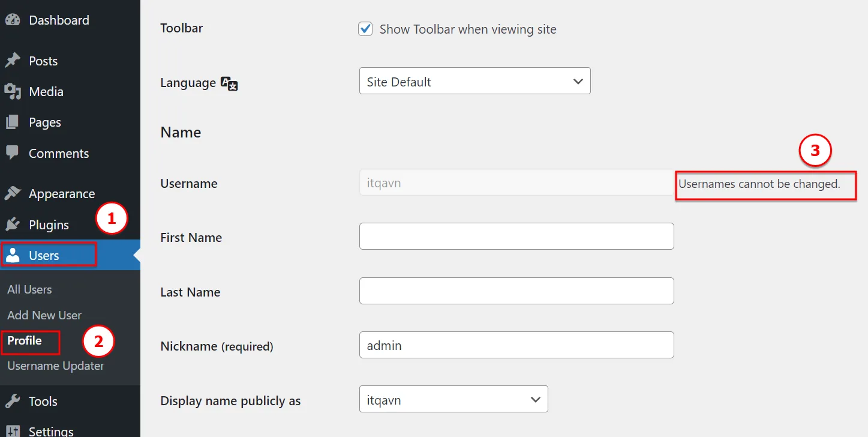
Task: Click the translation icon beside Language
Action: click(230, 83)
